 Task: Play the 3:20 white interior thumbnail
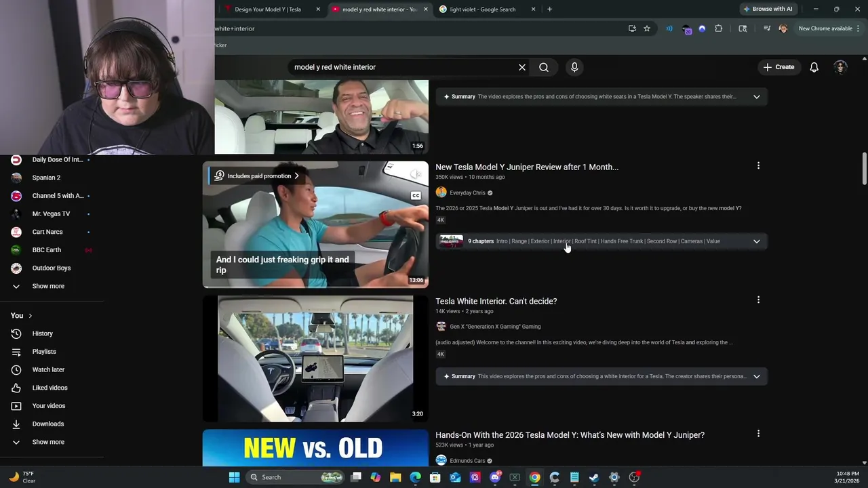[315, 359]
